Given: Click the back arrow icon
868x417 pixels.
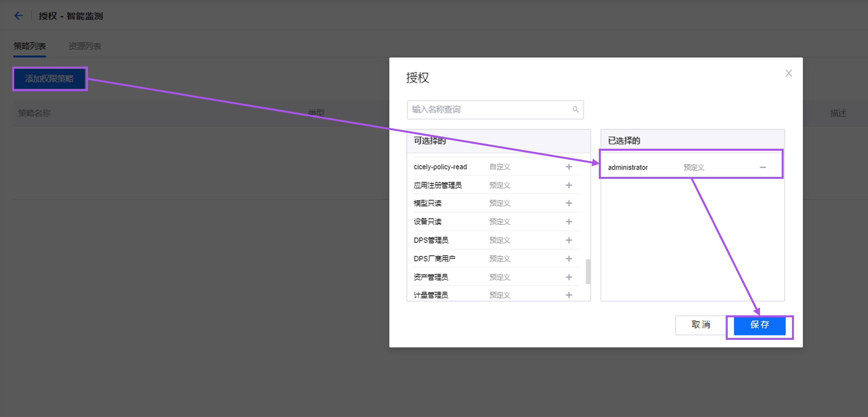Looking at the screenshot, I should click(19, 16).
